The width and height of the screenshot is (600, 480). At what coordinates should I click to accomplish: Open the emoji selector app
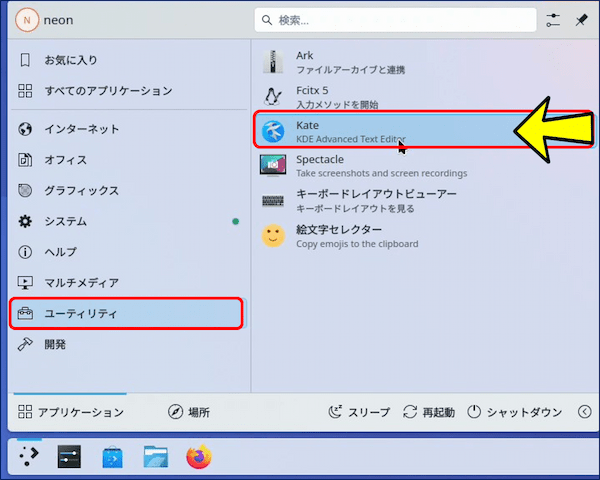380,236
